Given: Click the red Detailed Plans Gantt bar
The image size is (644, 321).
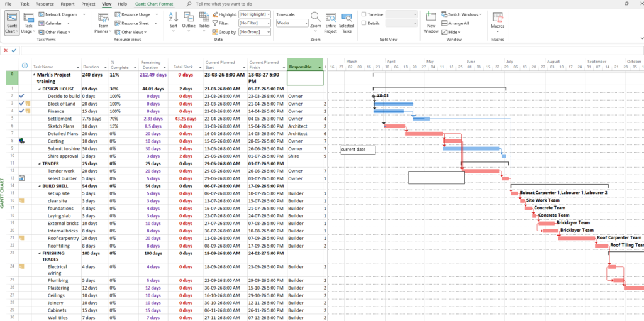Looking at the screenshot, I should click(x=425, y=133).
